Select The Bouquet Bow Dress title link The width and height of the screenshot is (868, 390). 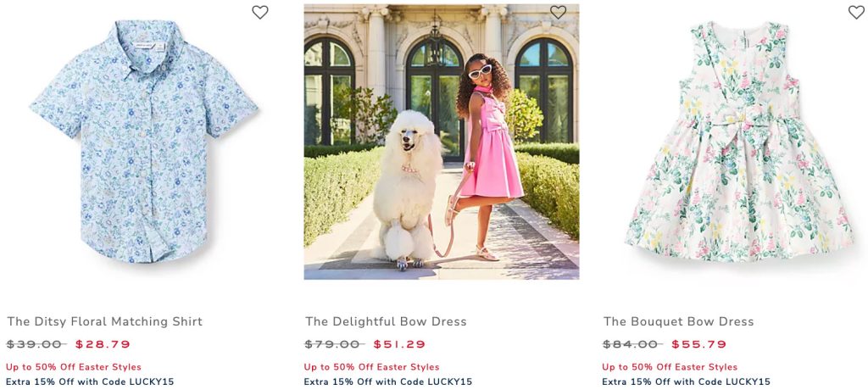678,321
